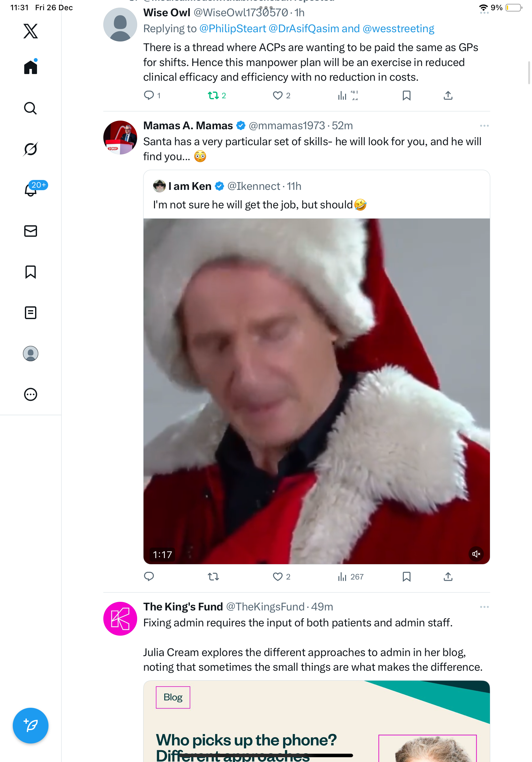Open more options on The King's Fund post
This screenshot has width=532, height=762.
(484, 607)
